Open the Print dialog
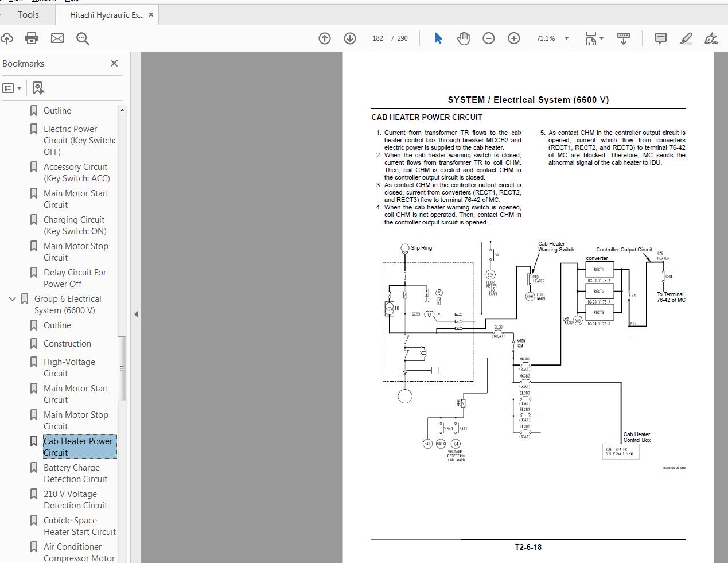728x563 pixels. 31,38
